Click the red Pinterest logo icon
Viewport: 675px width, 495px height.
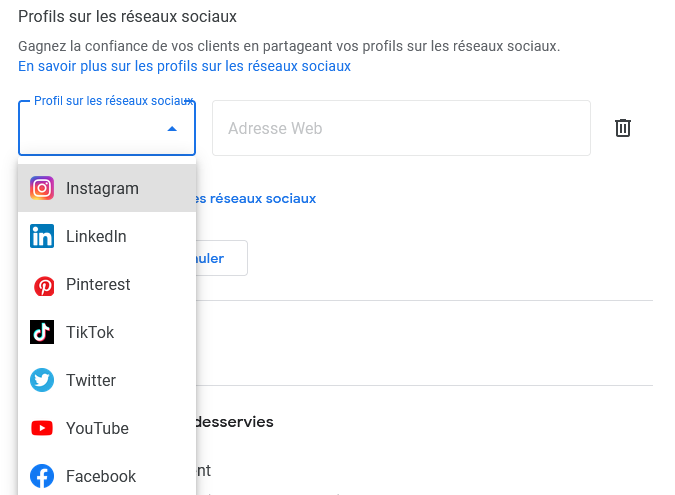click(x=42, y=285)
